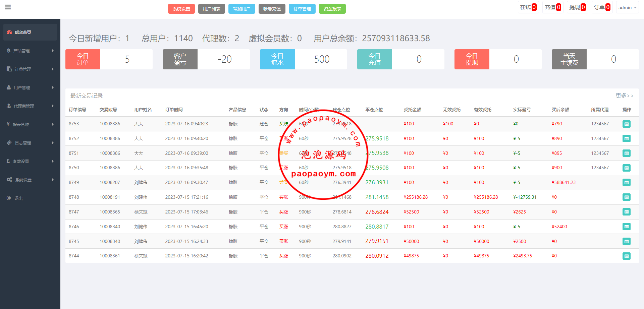Image resolution: width=644 pixels, height=309 pixels.
Task: Open details icon for order 8749
Action: click(x=626, y=183)
